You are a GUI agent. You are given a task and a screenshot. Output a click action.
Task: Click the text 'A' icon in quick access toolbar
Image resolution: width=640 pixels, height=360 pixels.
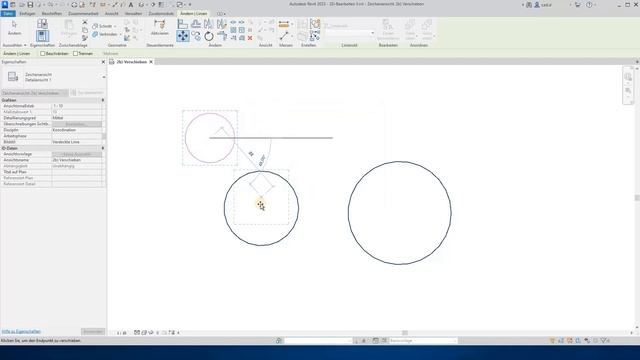click(131, 5)
